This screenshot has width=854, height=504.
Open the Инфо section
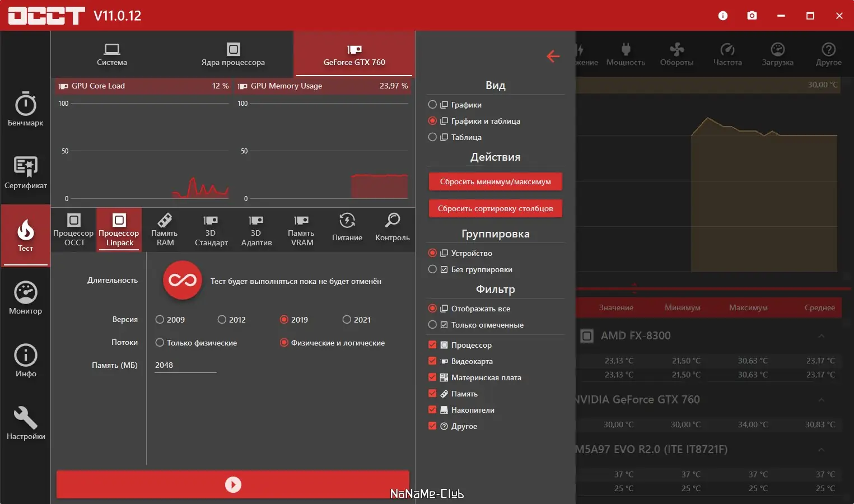point(26,360)
